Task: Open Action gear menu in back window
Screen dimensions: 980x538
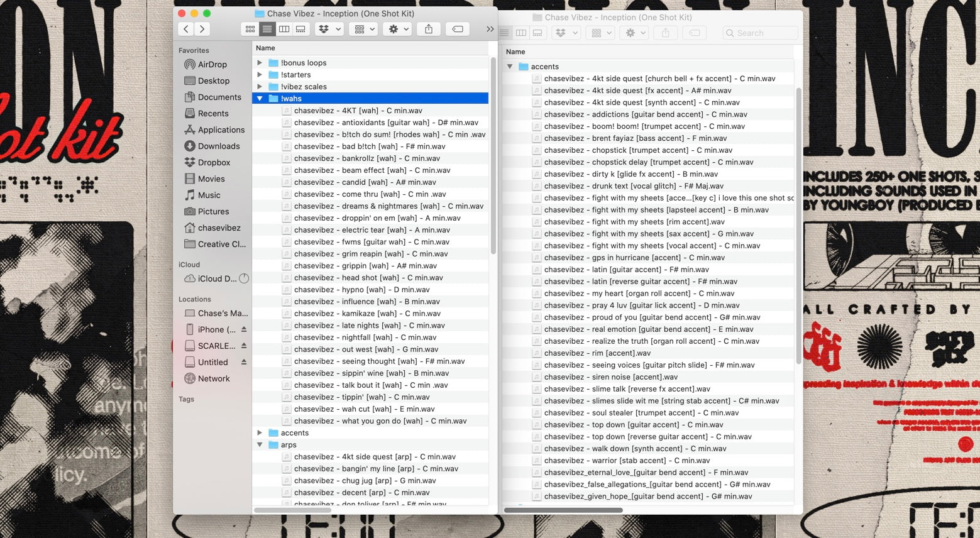Action: pyautogui.click(x=636, y=33)
